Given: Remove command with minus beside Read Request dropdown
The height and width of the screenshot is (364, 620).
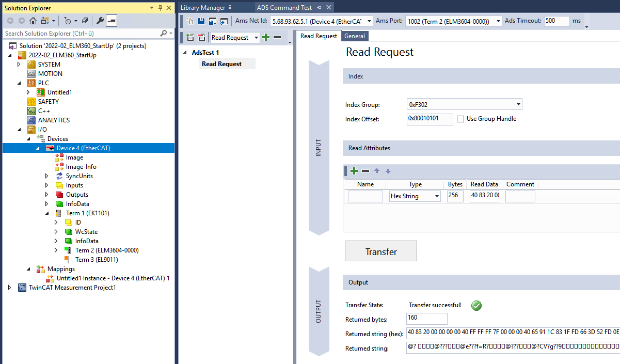Looking at the screenshot, I should pos(277,37).
